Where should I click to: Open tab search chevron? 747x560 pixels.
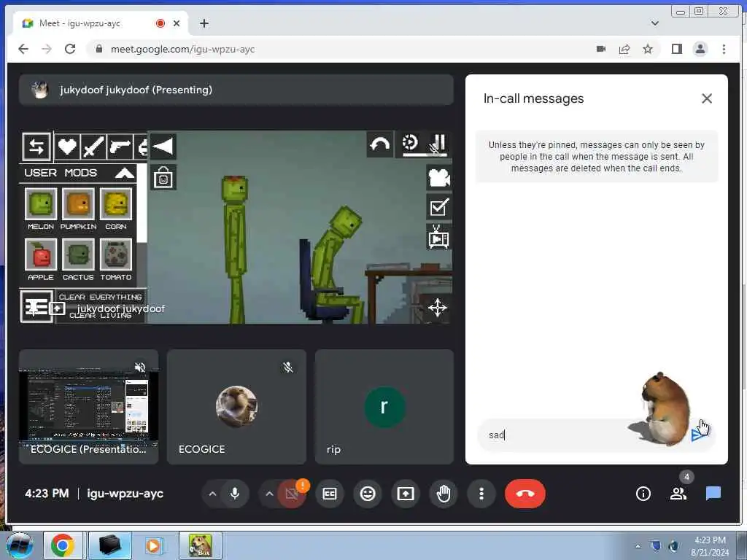pos(655,23)
